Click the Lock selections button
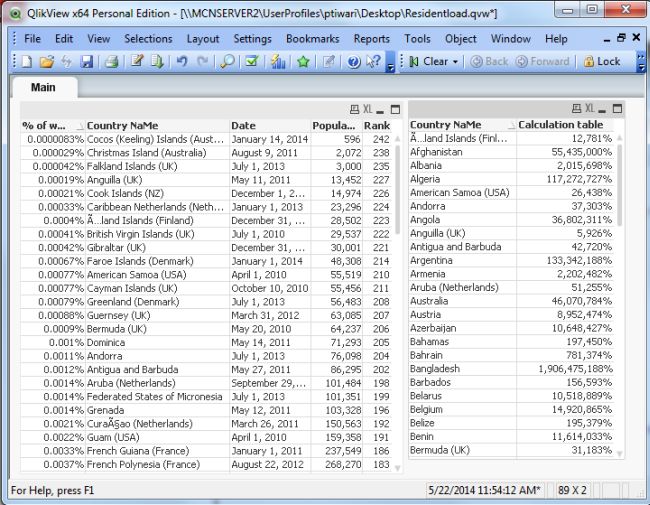The width and height of the screenshot is (650, 505). pyautogui.click(x=602, y=62)
